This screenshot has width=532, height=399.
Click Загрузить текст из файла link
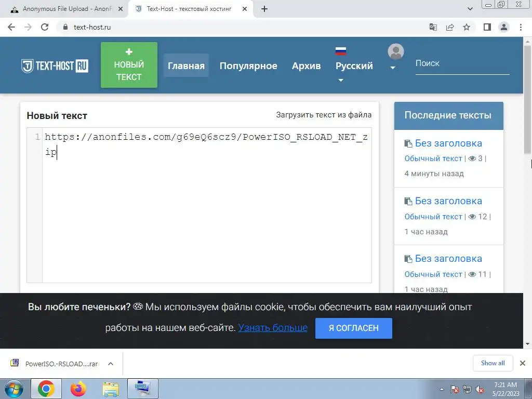(x=324, y=115)
